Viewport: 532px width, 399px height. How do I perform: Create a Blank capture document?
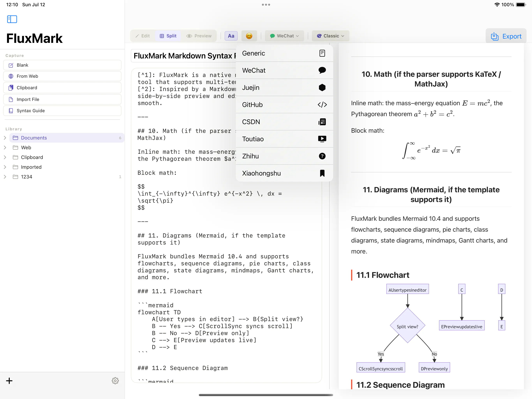pyautogui.click(x=62, y=65)
